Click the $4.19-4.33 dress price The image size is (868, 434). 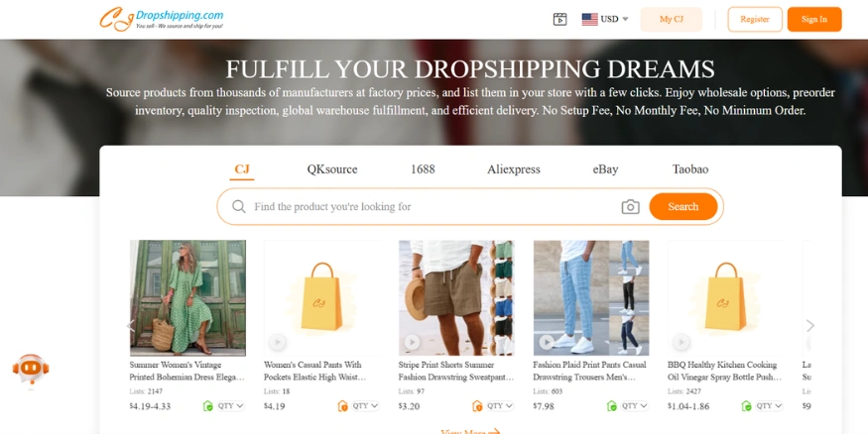[x=150, y=406]
